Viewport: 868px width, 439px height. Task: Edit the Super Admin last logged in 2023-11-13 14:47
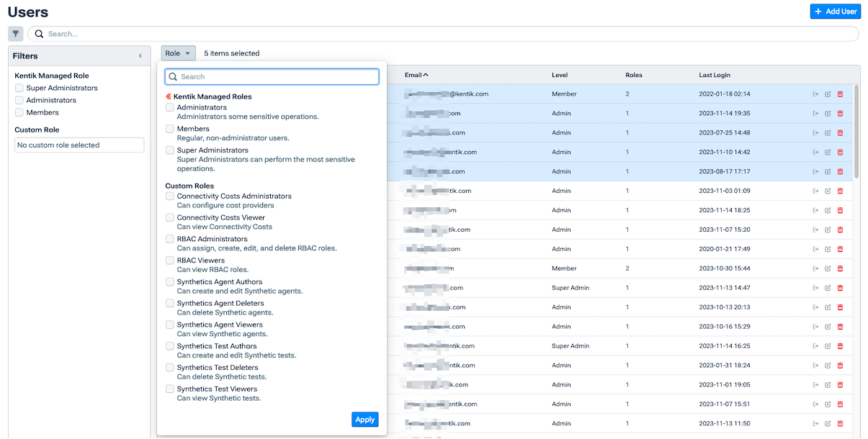click(x=828, y=288)
